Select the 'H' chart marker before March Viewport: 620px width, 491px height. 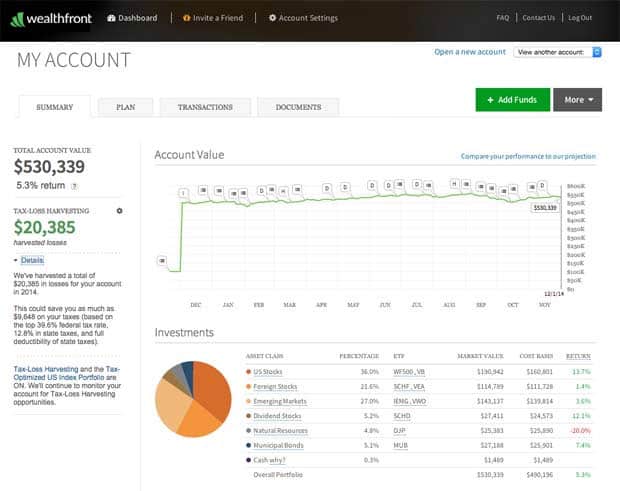(283, 191)
